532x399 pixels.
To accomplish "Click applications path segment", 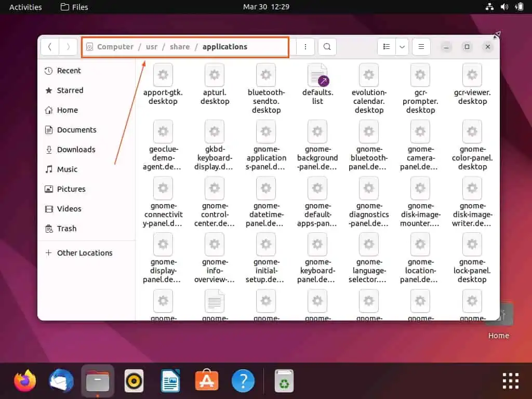I will point(225,47).
